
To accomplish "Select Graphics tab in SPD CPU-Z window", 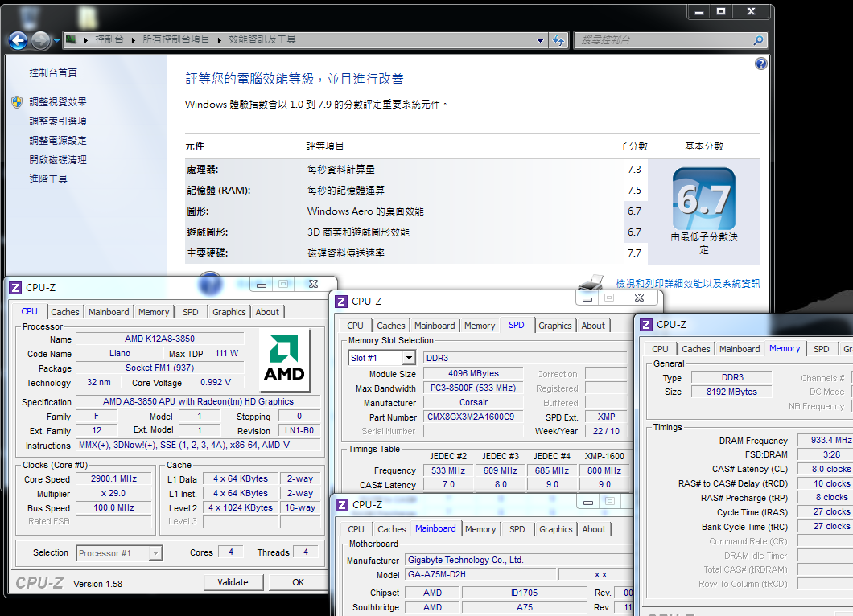I will (x=555, y=326).
